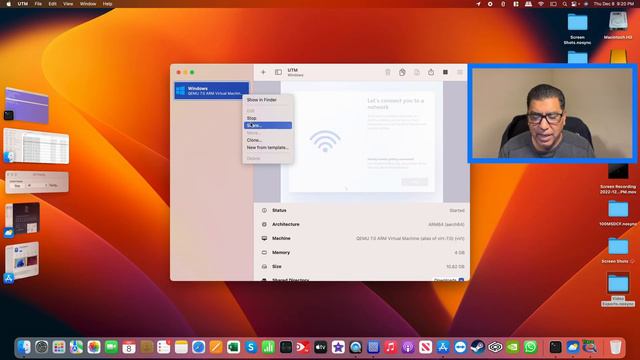
Task: Open the small dialog Stage Manager thumbnail
Action: (37, 182)
